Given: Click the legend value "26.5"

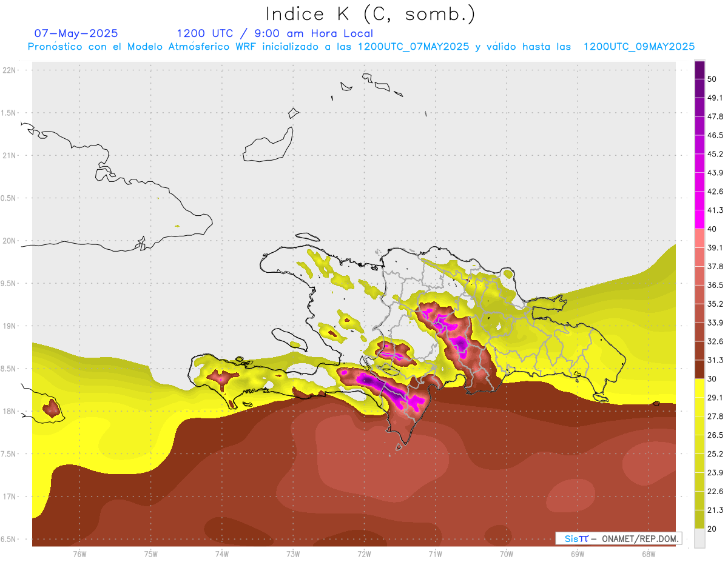Looking at the screenshot, I should [715, 435].
